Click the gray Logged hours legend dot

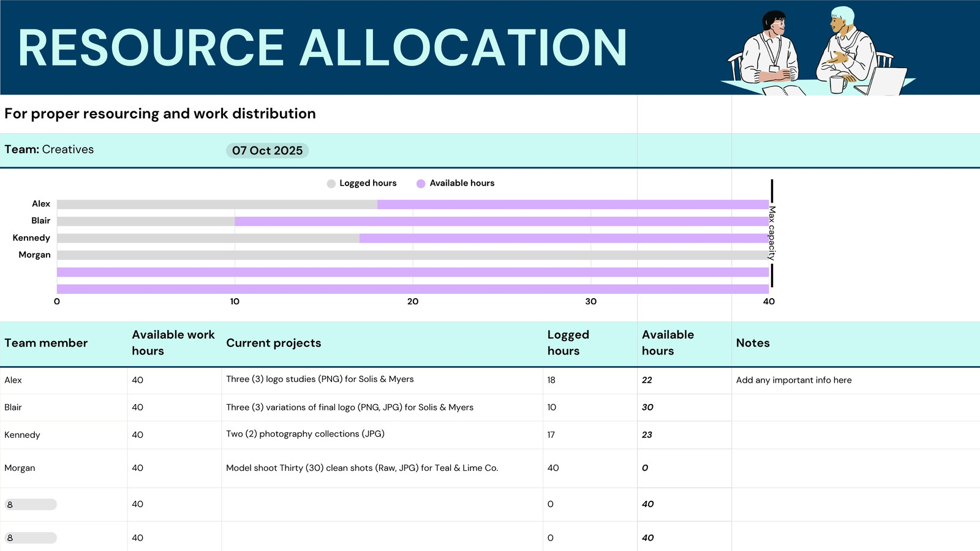(331, 184)
